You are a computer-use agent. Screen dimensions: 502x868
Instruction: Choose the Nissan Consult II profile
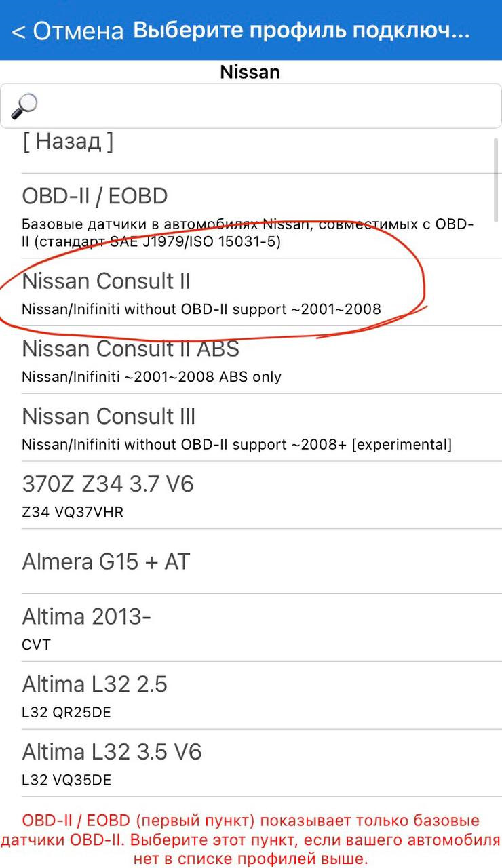click(x=251, y=292)
